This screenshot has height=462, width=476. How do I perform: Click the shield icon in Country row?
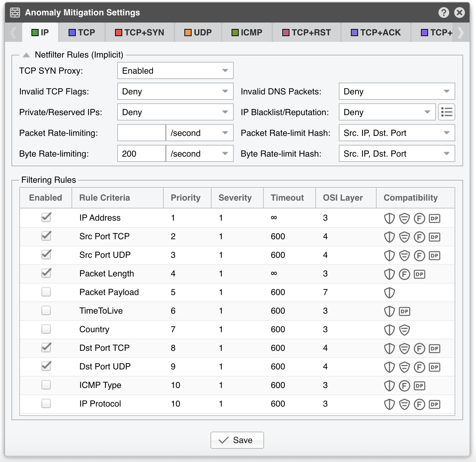tap(389, 330)
